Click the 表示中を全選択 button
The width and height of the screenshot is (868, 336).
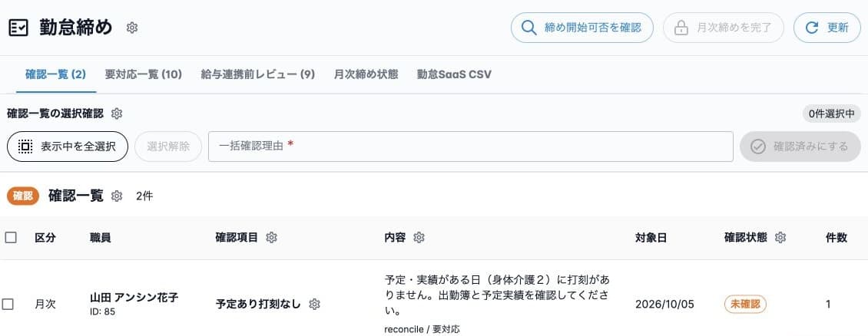click(68, 147)
